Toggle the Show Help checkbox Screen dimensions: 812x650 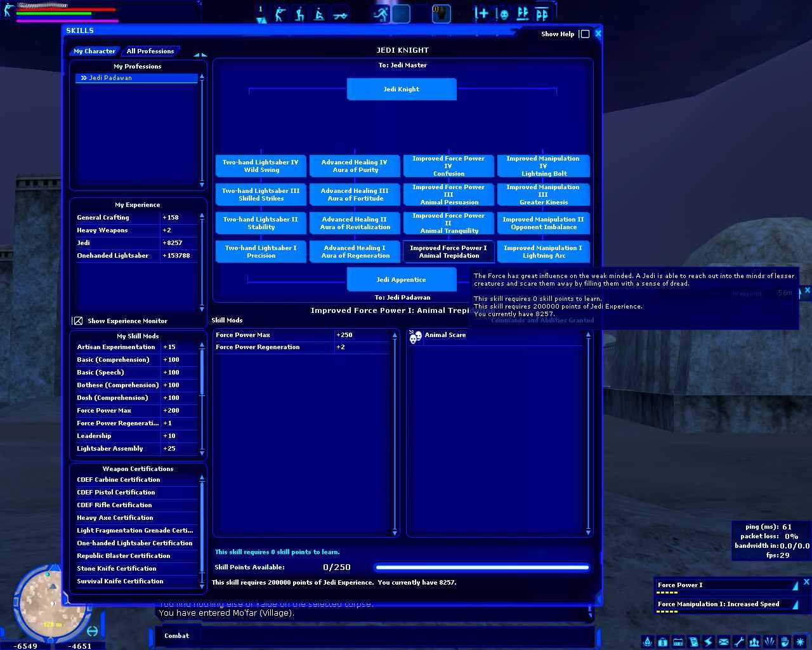pyautogui.click(x=585, y=34)
